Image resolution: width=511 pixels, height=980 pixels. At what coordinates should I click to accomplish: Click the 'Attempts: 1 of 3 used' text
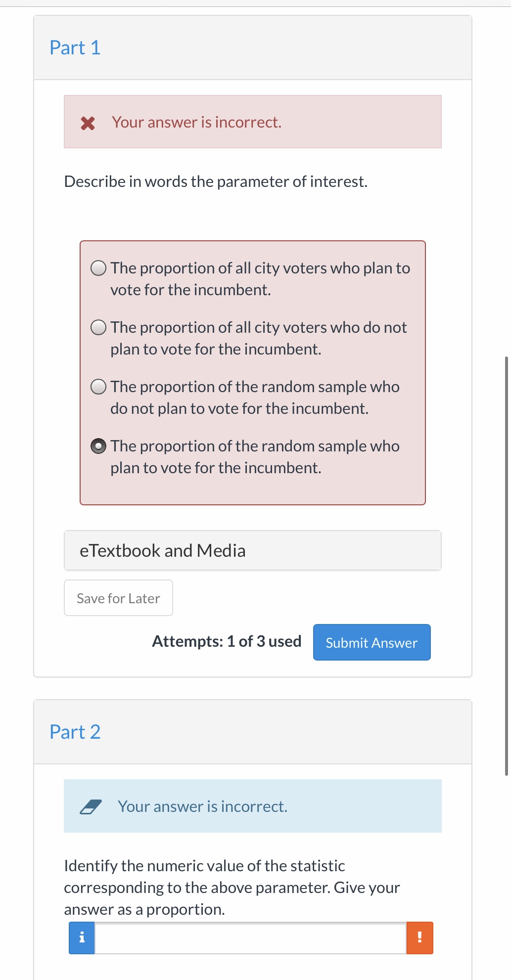click(227, 641)
